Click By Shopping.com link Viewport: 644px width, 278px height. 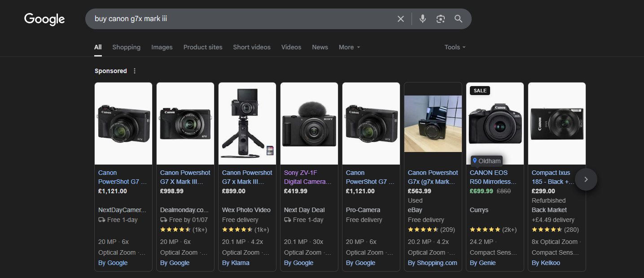(x=433, y=263)
